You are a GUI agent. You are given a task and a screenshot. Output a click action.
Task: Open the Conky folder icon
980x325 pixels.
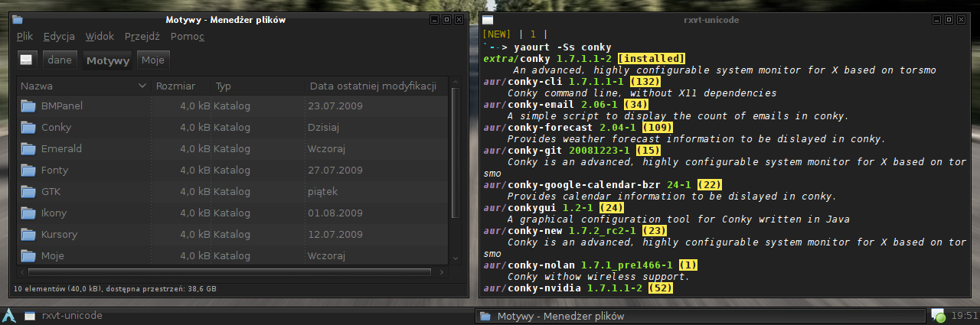pos(29,128)
